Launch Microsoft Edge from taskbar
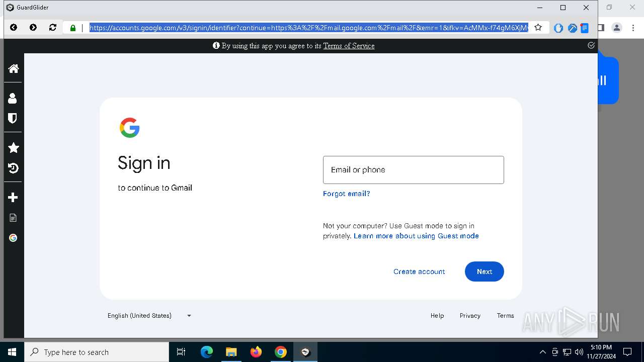The height and width of the screenshot is (362, 644). 207,352
